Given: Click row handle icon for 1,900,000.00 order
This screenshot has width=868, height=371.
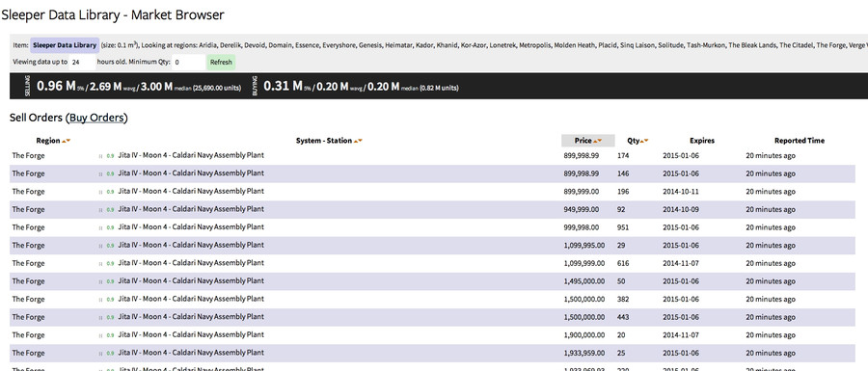Looking at the screenshot, I should 100,335.
